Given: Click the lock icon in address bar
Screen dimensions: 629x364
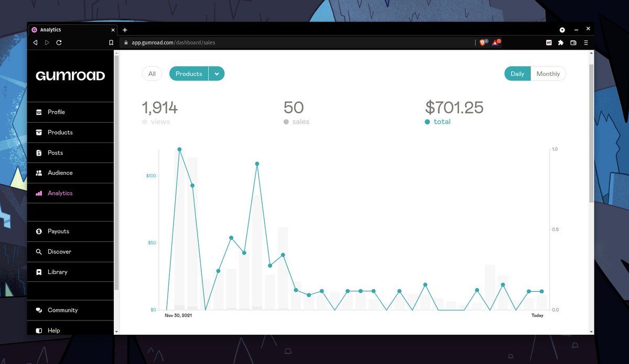Looking at the screenshot, I should click(x=126, y=42).
